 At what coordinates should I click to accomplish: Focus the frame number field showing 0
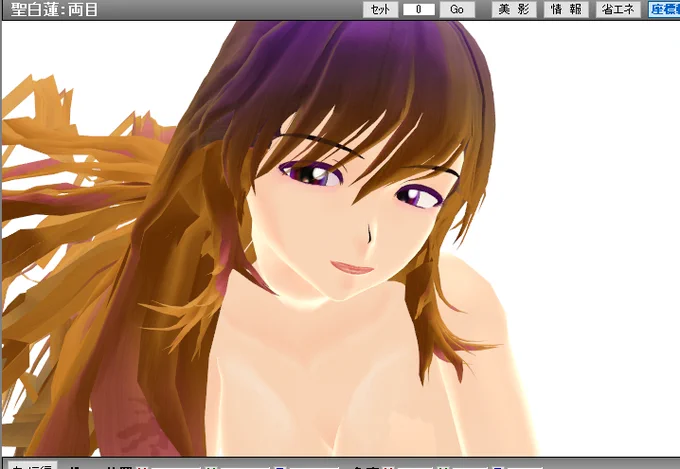click(x=418, y=10)
